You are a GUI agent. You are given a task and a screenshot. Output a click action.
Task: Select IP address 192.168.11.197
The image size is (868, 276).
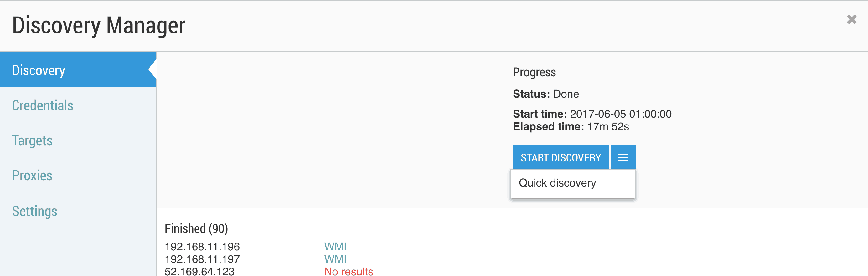tap(202, 259)
